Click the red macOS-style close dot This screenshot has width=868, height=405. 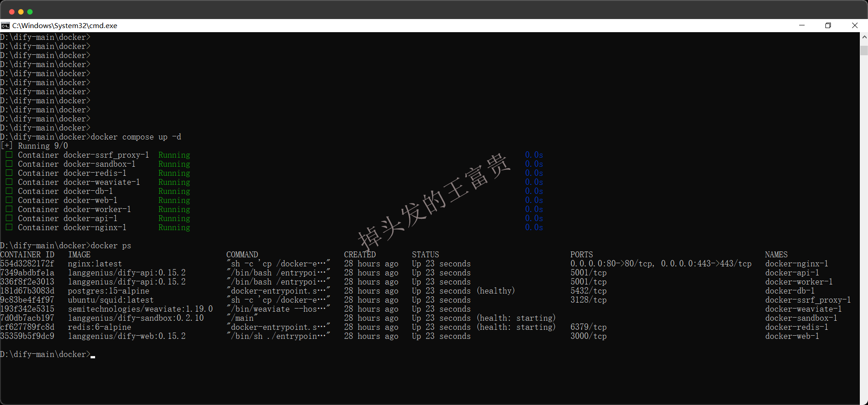point(12,12)
